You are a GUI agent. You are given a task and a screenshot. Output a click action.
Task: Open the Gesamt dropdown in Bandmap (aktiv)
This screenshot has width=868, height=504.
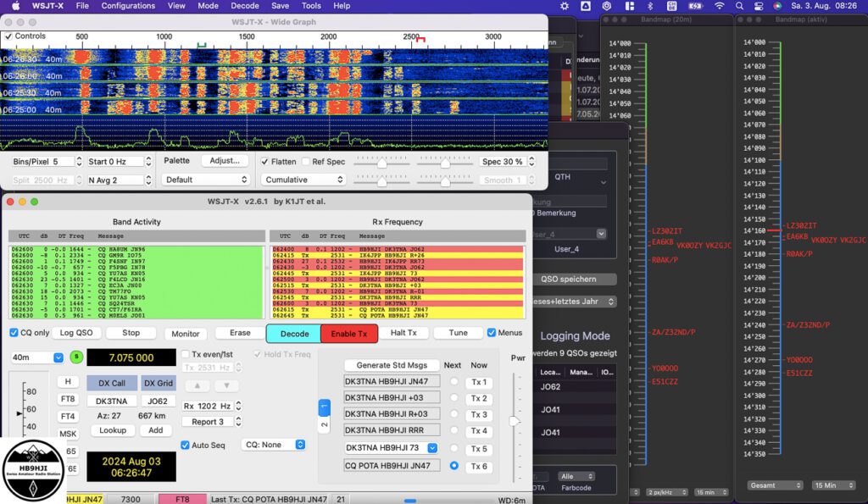coord(774,485)
